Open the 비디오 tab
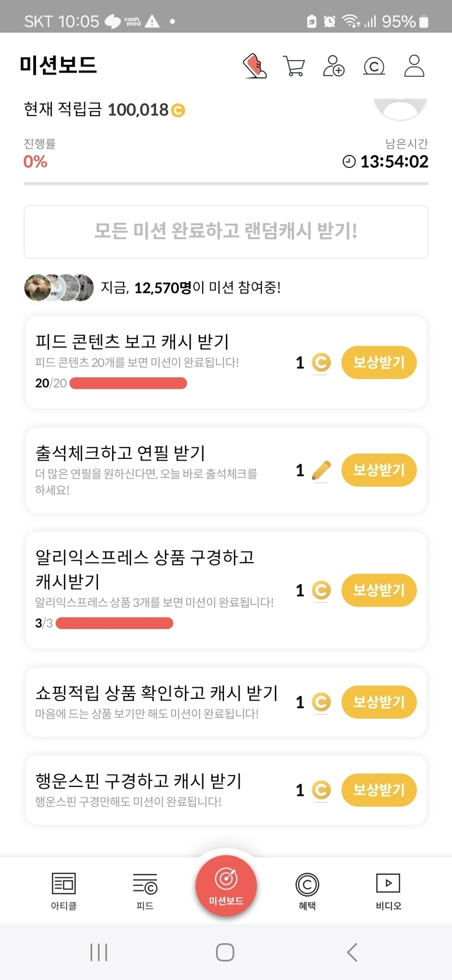The image size is (452, 980). pyautogui.click(x=388, y=890)
